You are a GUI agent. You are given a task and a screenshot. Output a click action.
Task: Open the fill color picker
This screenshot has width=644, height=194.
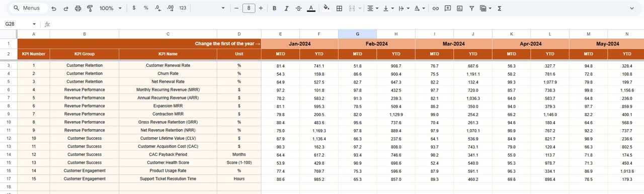point(327,8)
